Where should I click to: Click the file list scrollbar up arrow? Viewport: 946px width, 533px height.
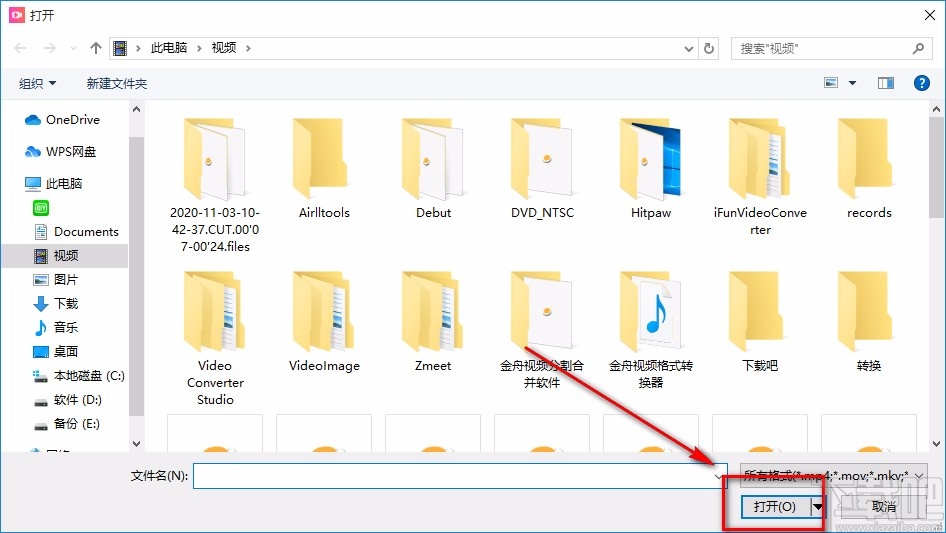[x=936, y=109]
